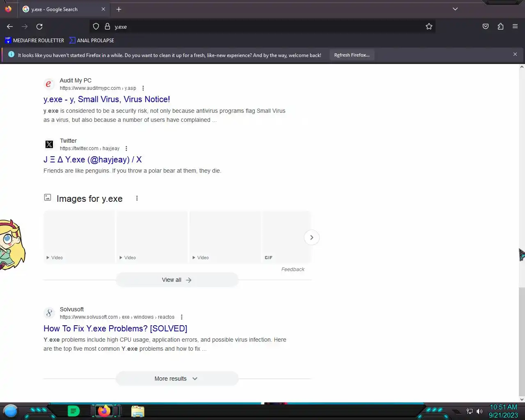Go back to the previous page

pos(10,27)
